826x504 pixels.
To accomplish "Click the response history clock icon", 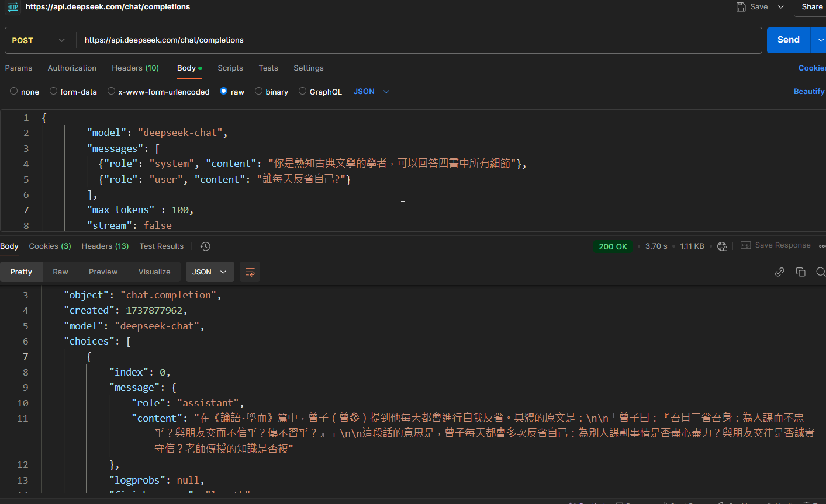I will (x=205, y=246).
